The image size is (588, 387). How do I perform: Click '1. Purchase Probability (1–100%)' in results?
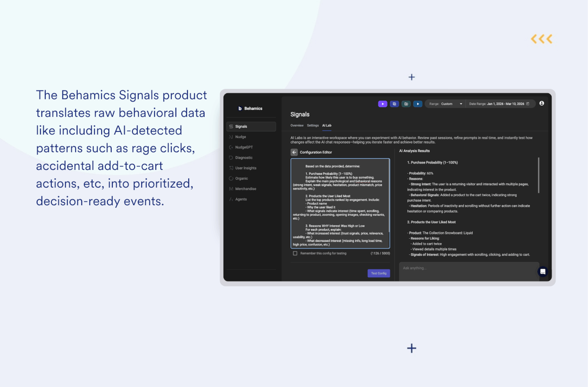coord(432,162)
